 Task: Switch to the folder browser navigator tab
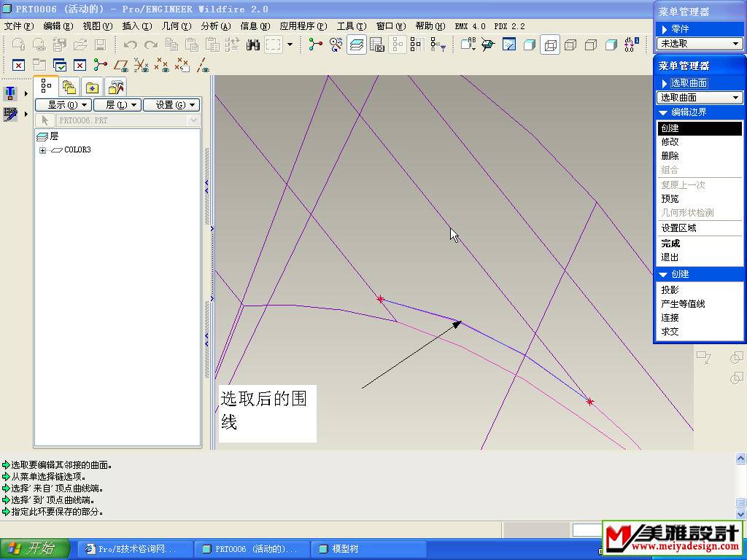(x=69, y=87)
